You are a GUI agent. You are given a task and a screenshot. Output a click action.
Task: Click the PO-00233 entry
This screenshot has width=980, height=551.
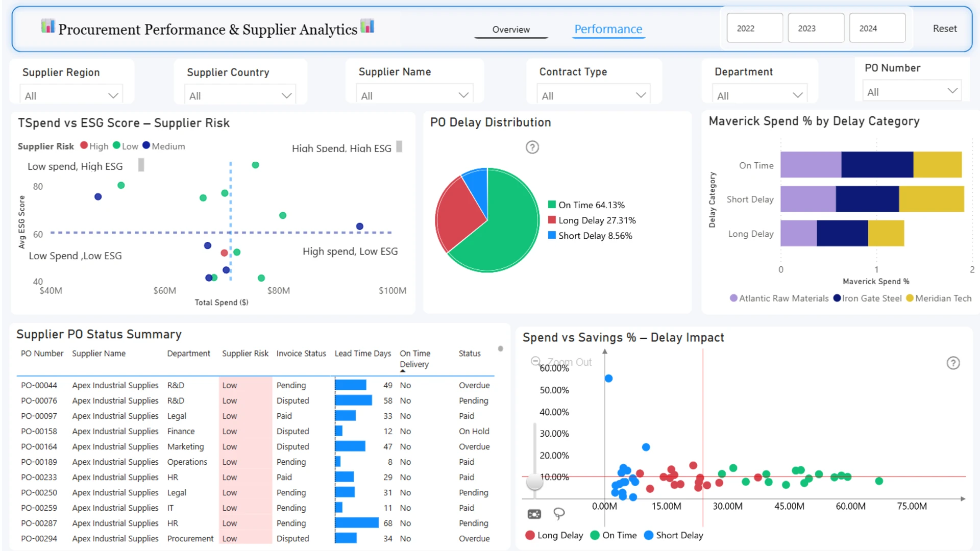point(39,477)
